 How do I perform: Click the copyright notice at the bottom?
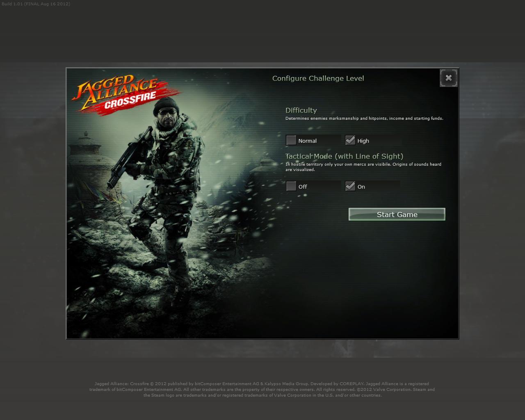pos(262,390)
